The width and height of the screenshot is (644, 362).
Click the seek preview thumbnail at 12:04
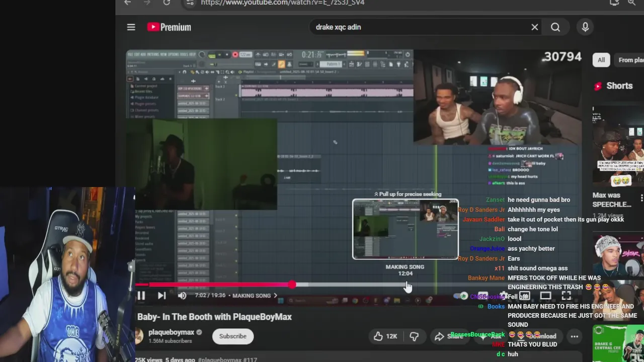(x=405, y=229)
